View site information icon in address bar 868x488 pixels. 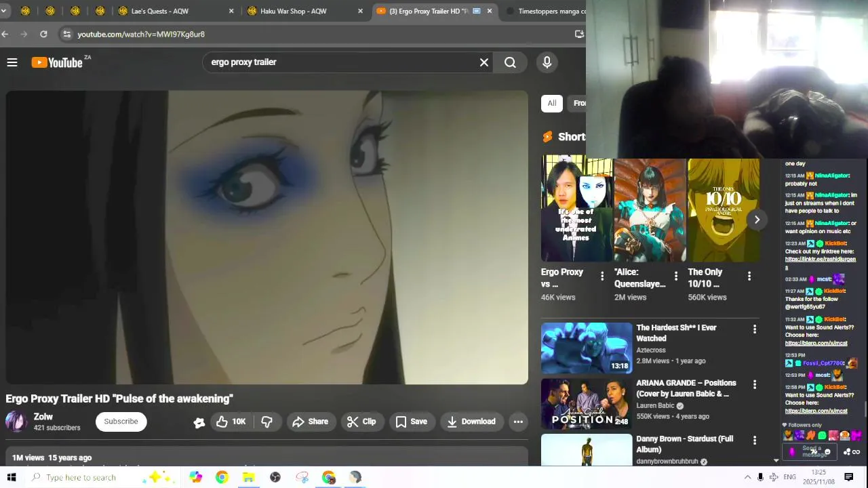[66, 34]
